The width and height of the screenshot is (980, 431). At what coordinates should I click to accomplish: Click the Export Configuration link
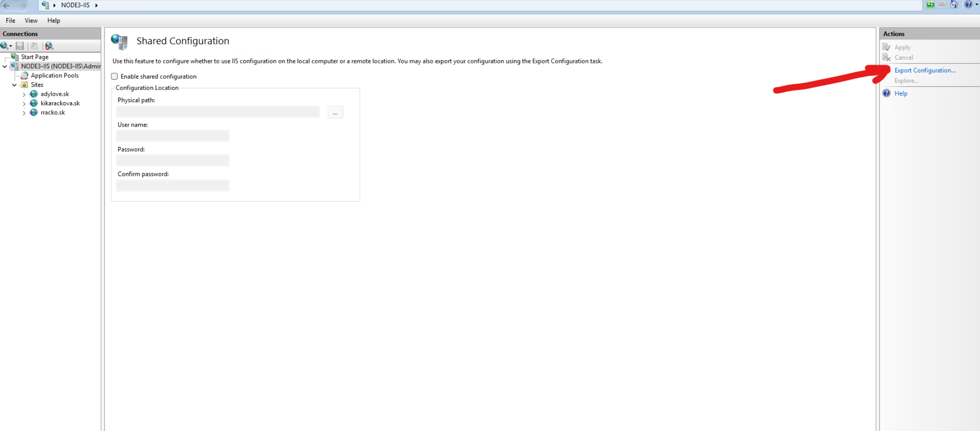pyautogui.click(x=925, y=70)
